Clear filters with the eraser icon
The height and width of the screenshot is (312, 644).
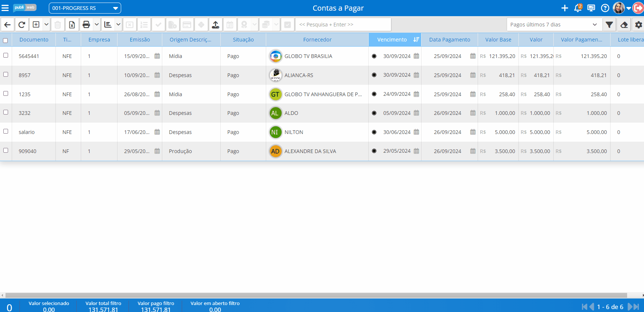click(x=624, y=25)
